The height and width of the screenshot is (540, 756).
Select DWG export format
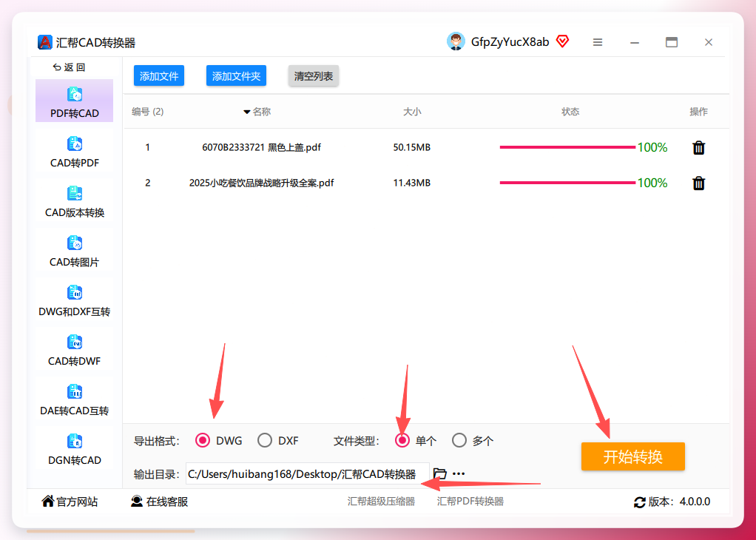click(x=203, y=440)
